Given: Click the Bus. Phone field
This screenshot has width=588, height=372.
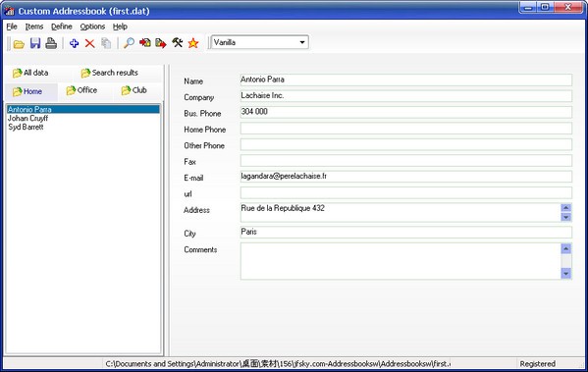Looking at the screenshot, I should [406, 112].
